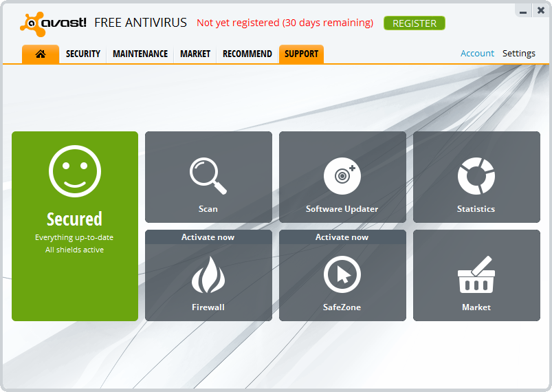This screenshot has height=392, width=552.
Task: Click the Firewall flame icon
Action: 208,275
